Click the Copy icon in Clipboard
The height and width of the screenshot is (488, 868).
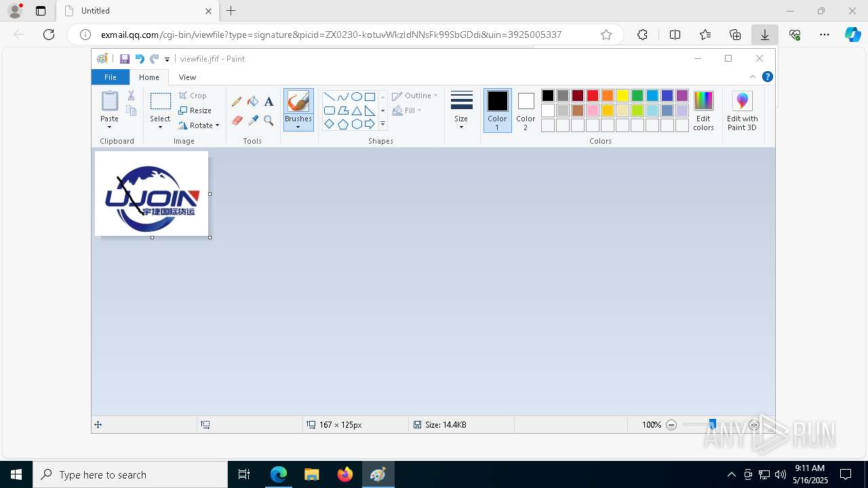pos(131,111)
